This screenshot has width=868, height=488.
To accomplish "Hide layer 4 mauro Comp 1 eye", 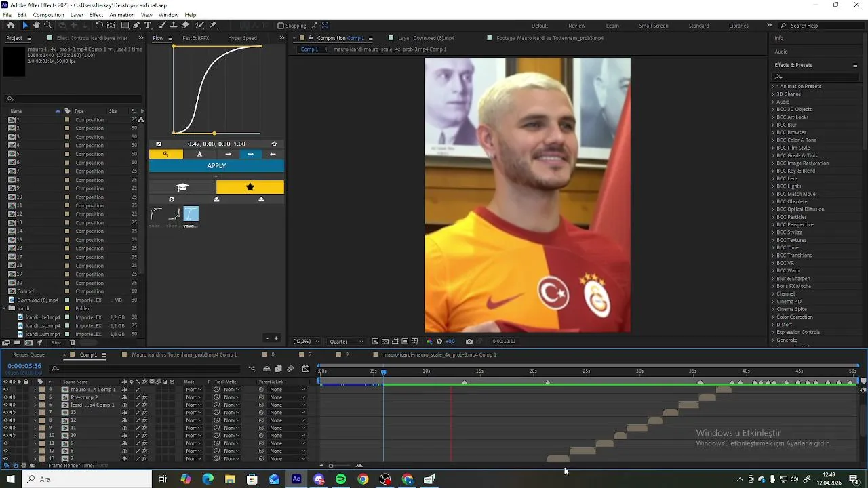I will tap(5, 390).
